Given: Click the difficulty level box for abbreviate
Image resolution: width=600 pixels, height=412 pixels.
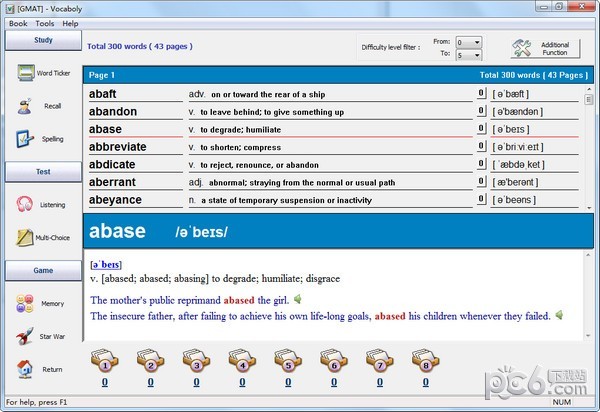Looking at the screenshot, I should coord(482,146).
